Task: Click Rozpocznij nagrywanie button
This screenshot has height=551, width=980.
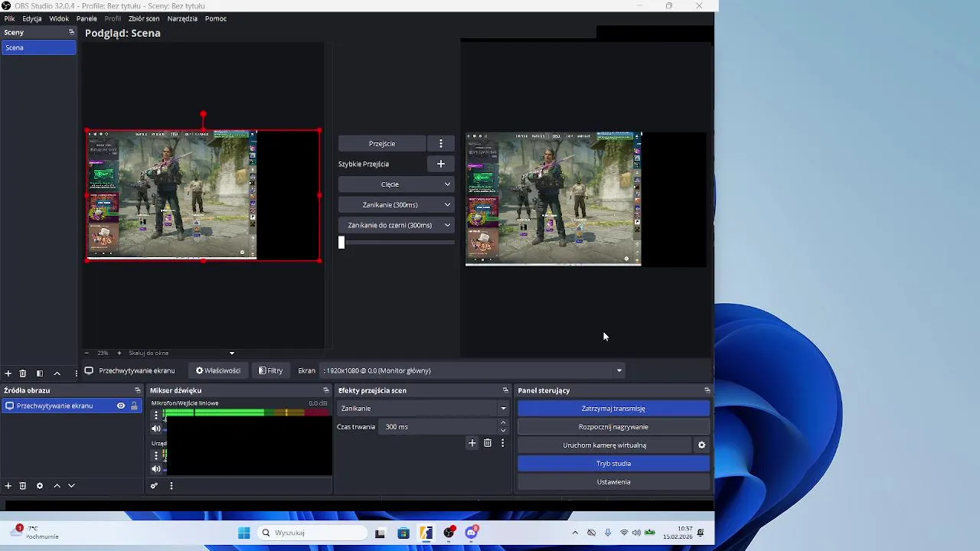Action: [x=613, y=426]
